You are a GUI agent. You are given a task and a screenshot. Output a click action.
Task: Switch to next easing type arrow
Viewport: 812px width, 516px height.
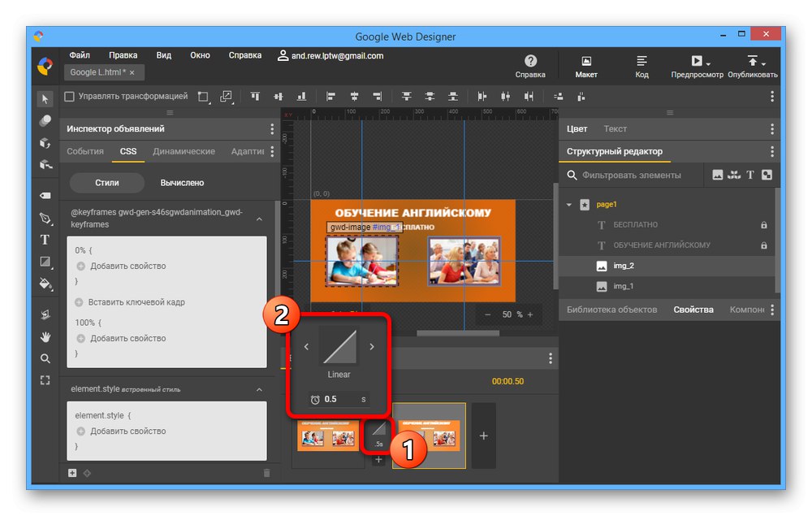coord(372,347)
